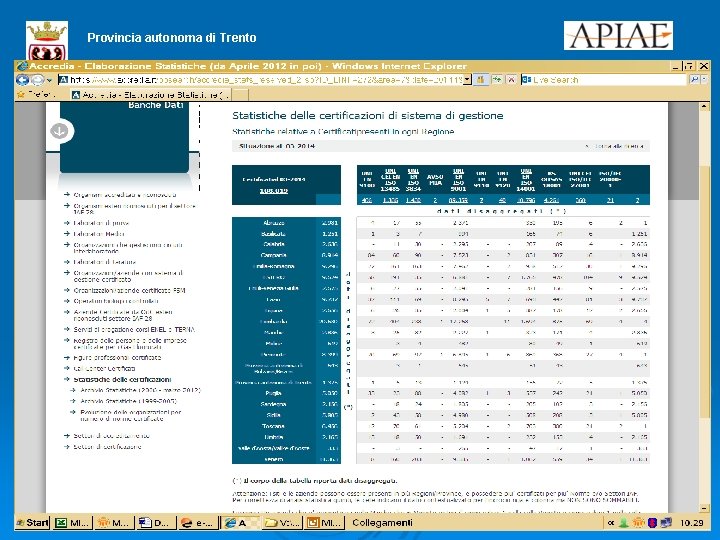
Task: Click the vertical scrollbar thumb
Action: click(704, 290)
